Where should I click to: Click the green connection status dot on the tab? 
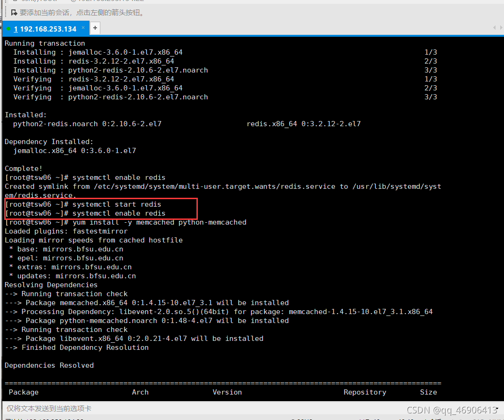pos(8,29)
